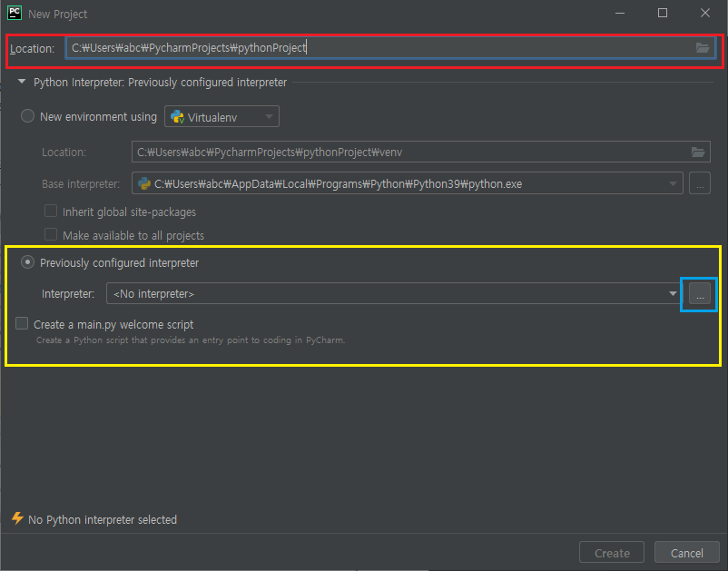
Task: Open the No interpreter dropdown
Action: pyautogui.click(x=394, y=293)
